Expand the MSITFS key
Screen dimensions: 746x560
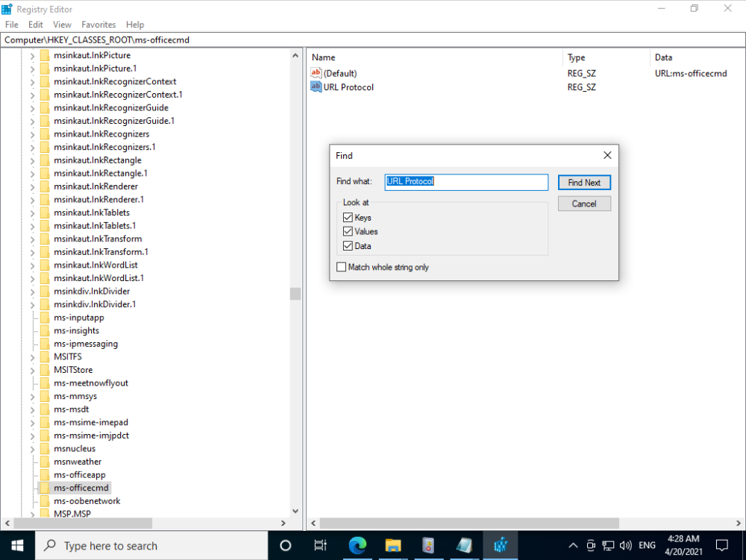pyautogui.click(x=32, y=357)
